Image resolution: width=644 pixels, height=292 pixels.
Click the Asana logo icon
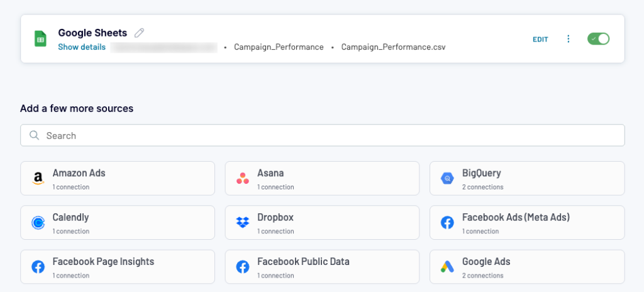tap(243, 179)
